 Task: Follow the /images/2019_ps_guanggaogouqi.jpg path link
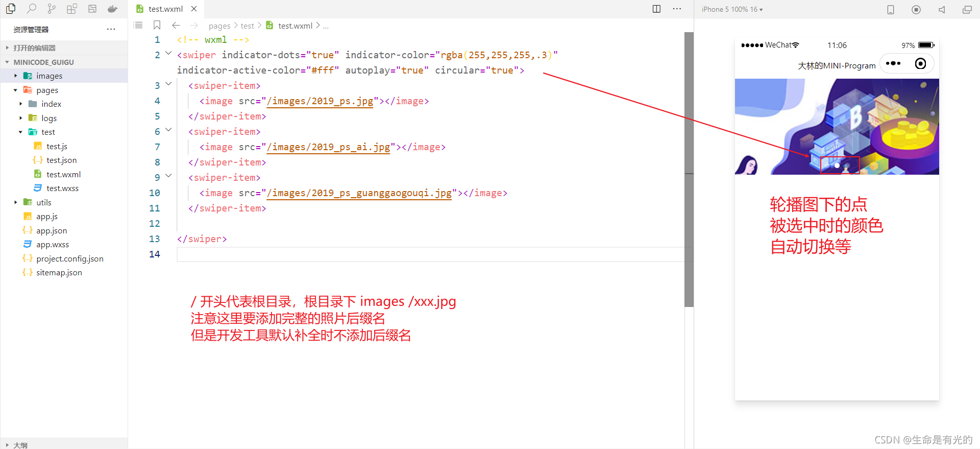(x=359, y=193)
